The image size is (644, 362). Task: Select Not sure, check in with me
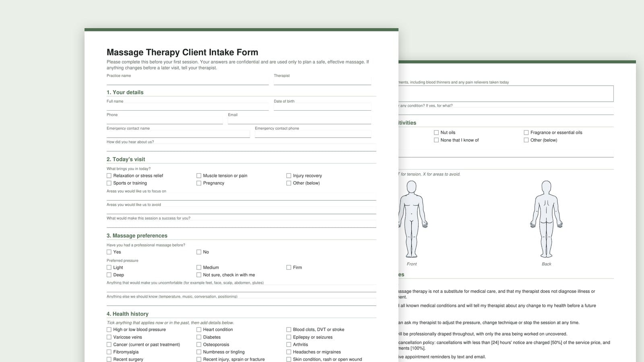[199, 275]
